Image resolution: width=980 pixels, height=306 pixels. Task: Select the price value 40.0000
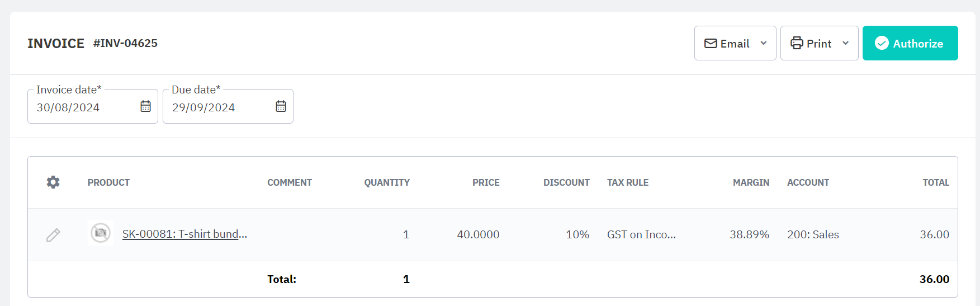(x=478, y=234)
